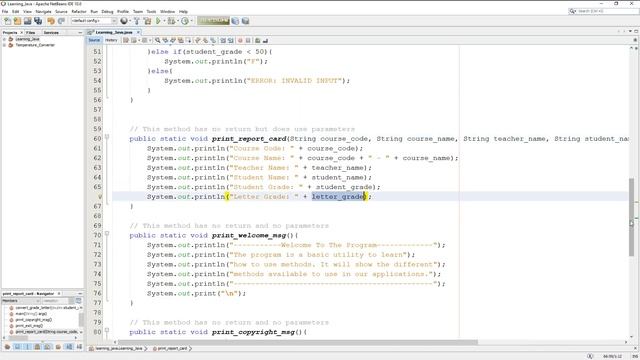Image resolution: width=640 pixels, height=360 pixels.
Task: Click the Stop Macro Recording icon
Action: [x=248, y=40]
